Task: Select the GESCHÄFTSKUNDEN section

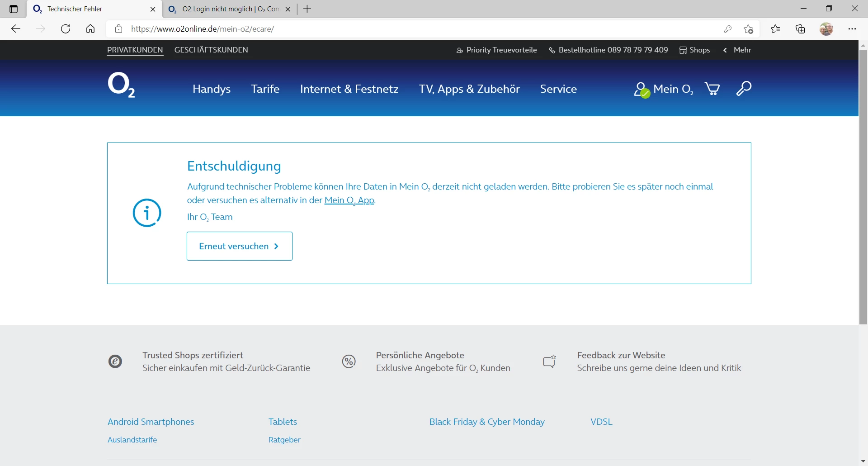Action: [211, 50]
